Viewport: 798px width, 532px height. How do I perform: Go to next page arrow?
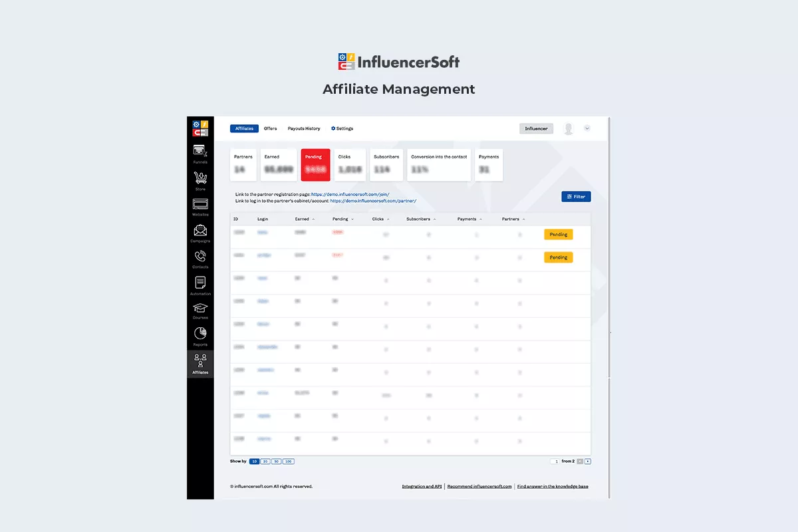[588, 462]
